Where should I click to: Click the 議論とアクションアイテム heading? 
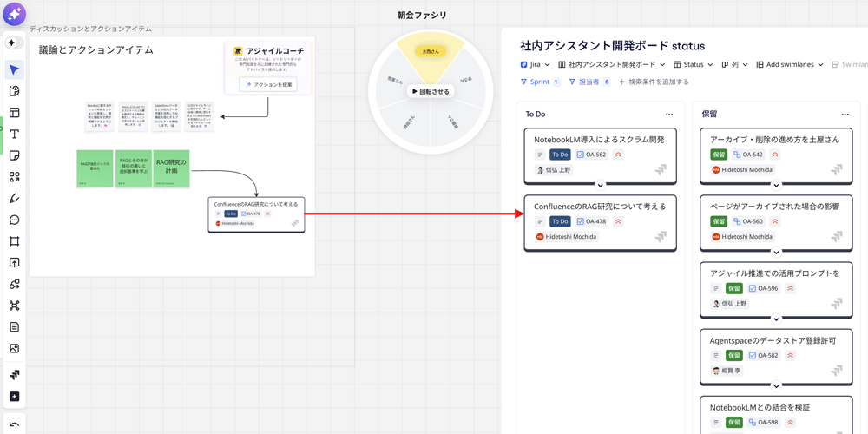point(95,49)
